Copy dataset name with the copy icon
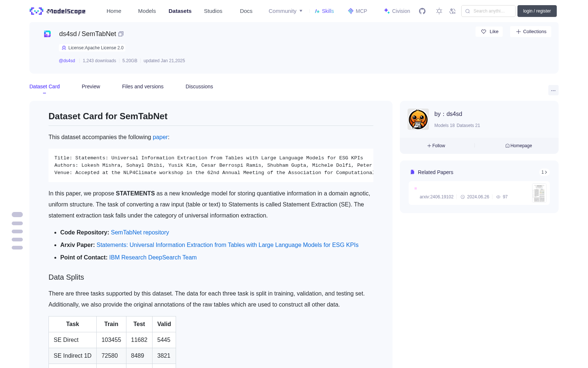Screen dimensions: 588x368 click(121, 34)
